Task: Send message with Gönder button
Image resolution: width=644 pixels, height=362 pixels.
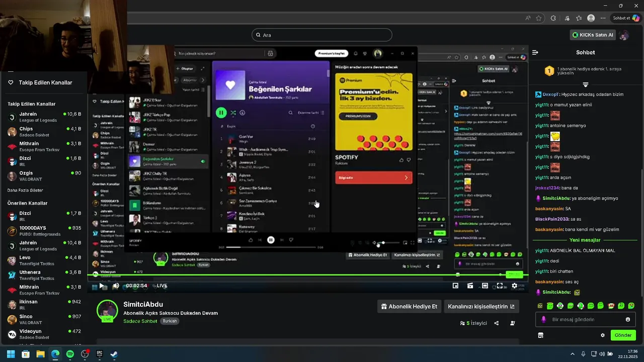Action: 623,335
